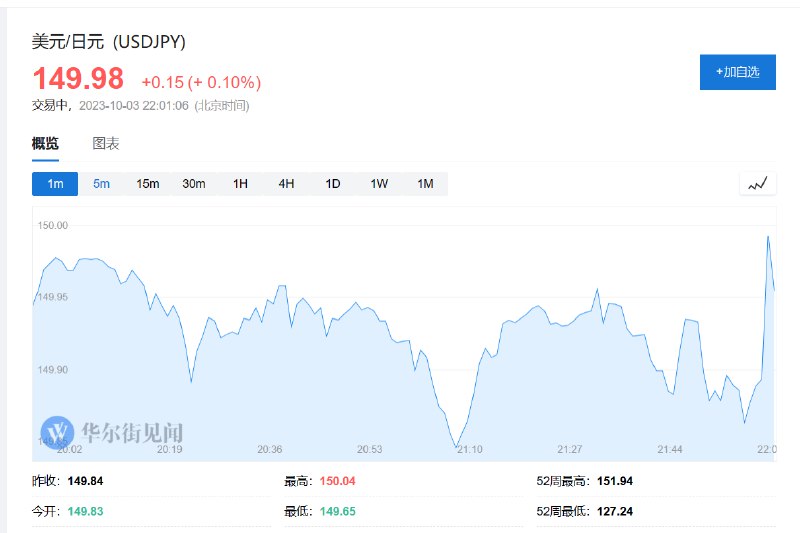Image resolution: width=800 pixels, height=533 pixels.
Task: Click the line chart type icon
Action: coord(758,184)
